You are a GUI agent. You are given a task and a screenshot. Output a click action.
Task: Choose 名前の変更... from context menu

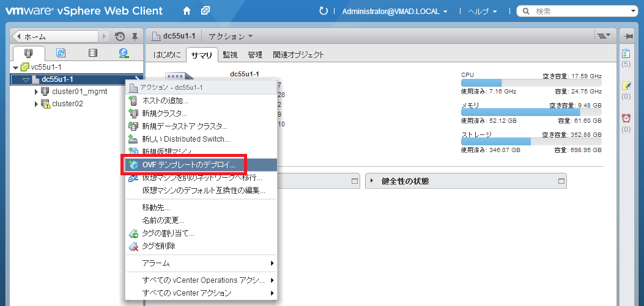tap(201, 220)
